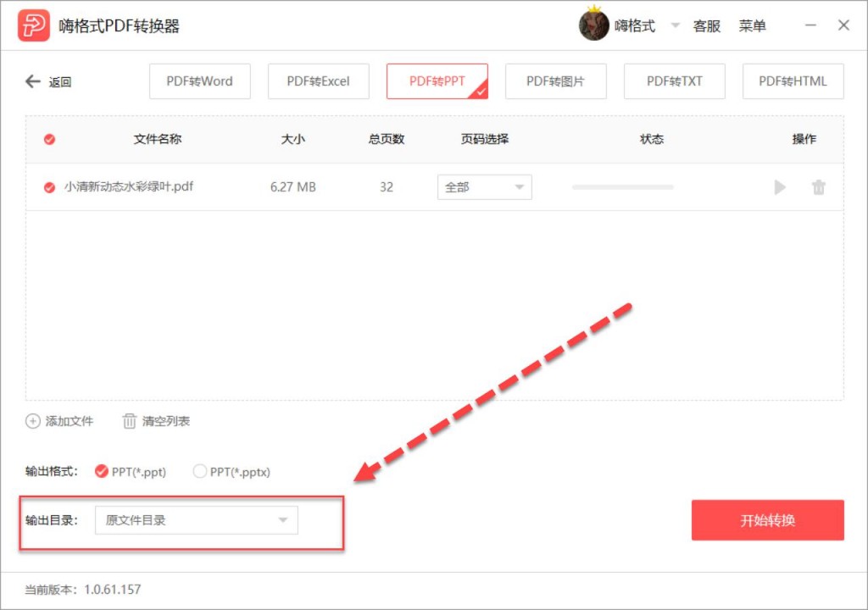Click the 大小 column header
The width and height of the screenshot is (868, 610).
pos(292,139)
